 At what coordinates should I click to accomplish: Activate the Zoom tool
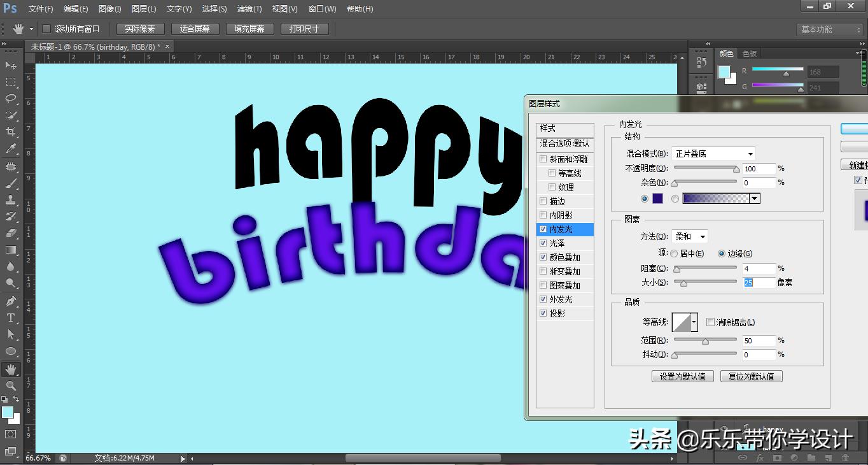(10, 386)
